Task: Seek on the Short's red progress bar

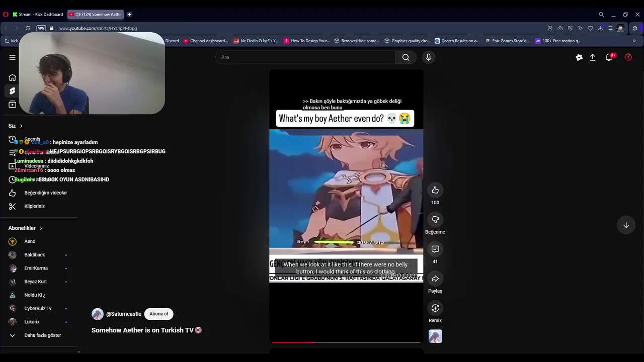Action: coord(346,342)
